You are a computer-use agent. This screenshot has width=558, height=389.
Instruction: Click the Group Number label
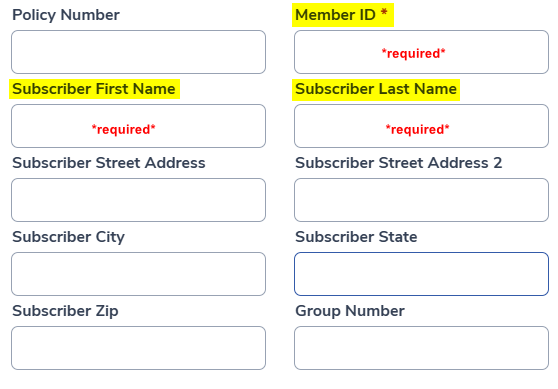pos(350,311)
